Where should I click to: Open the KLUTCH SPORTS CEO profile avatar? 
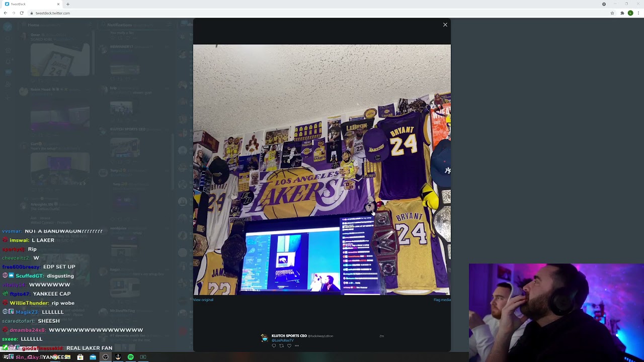[x=264, y=338]
